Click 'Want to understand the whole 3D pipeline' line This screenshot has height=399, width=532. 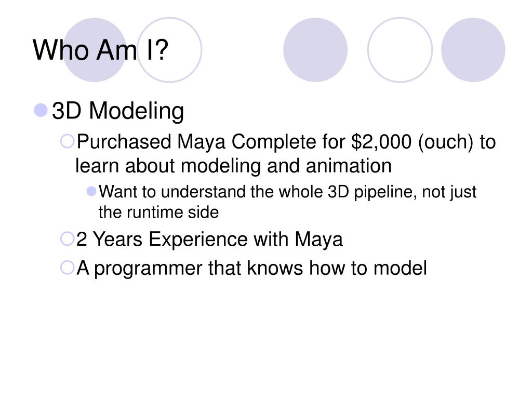(288, 192)
